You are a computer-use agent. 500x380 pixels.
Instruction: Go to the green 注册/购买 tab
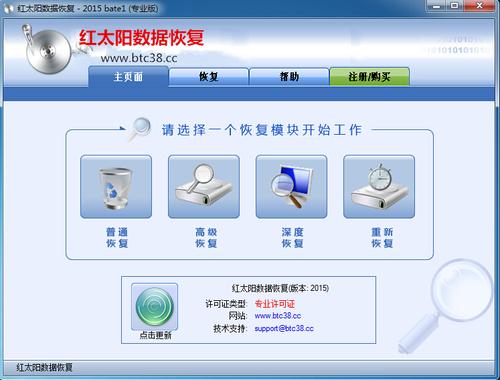370,77
